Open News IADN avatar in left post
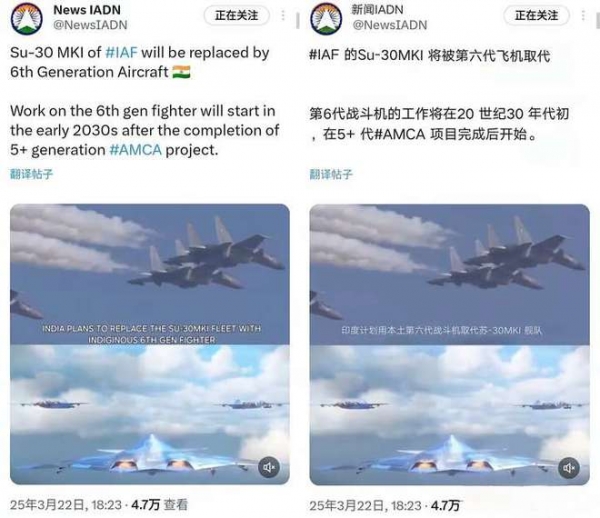This screenshot has height=518, width=600. (27, 18)
